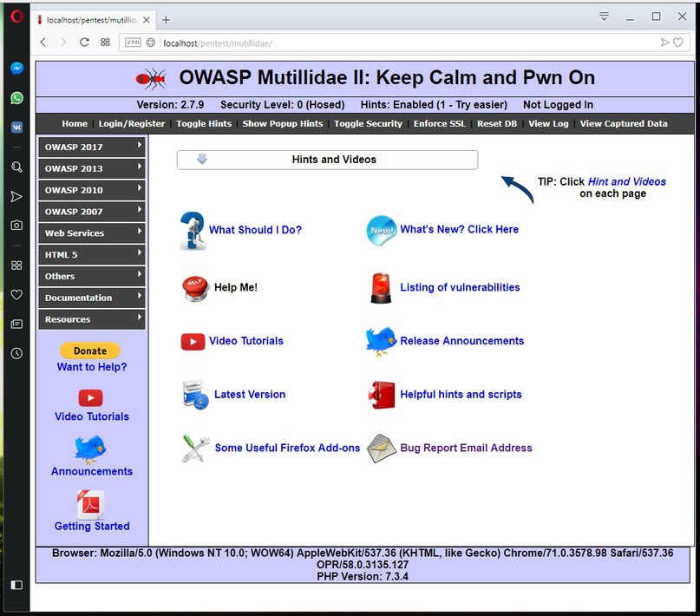Click the envelope Bug Report icon

point(382,449)
